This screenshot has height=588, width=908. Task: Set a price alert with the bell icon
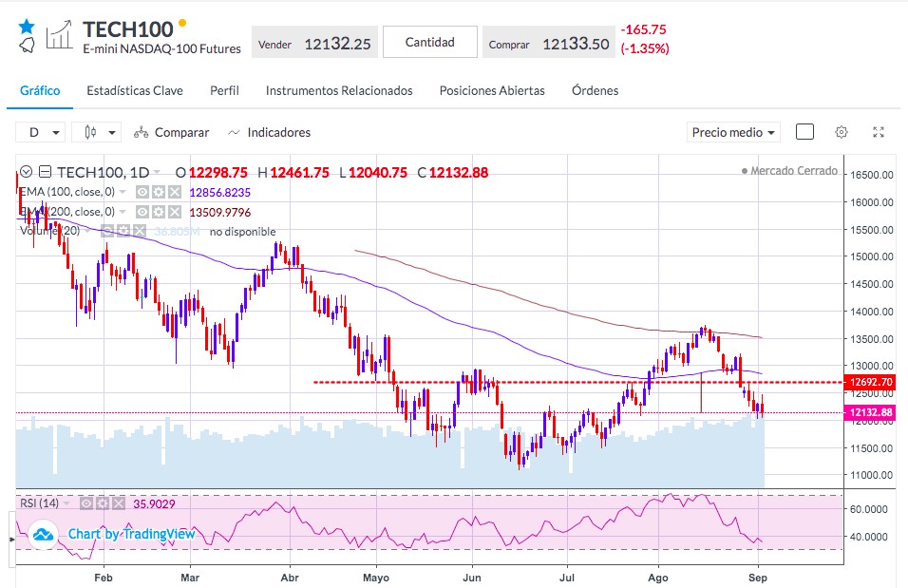[27, 45]
